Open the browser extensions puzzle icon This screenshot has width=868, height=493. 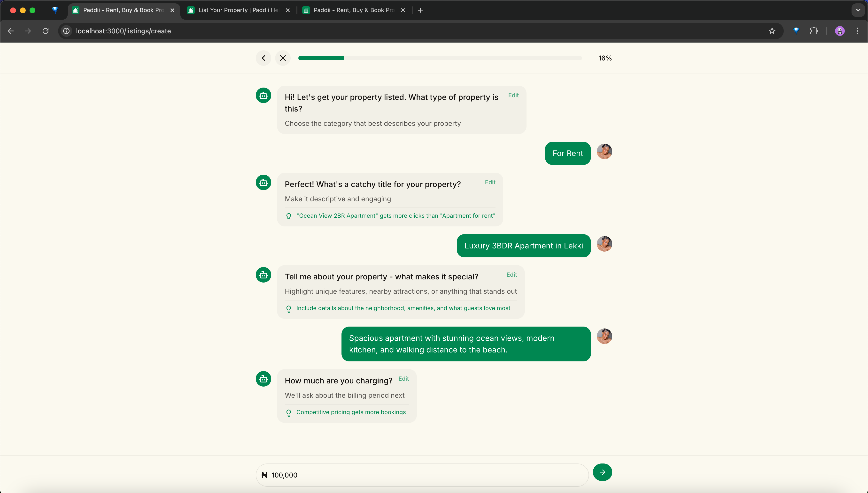pos(814,31)
